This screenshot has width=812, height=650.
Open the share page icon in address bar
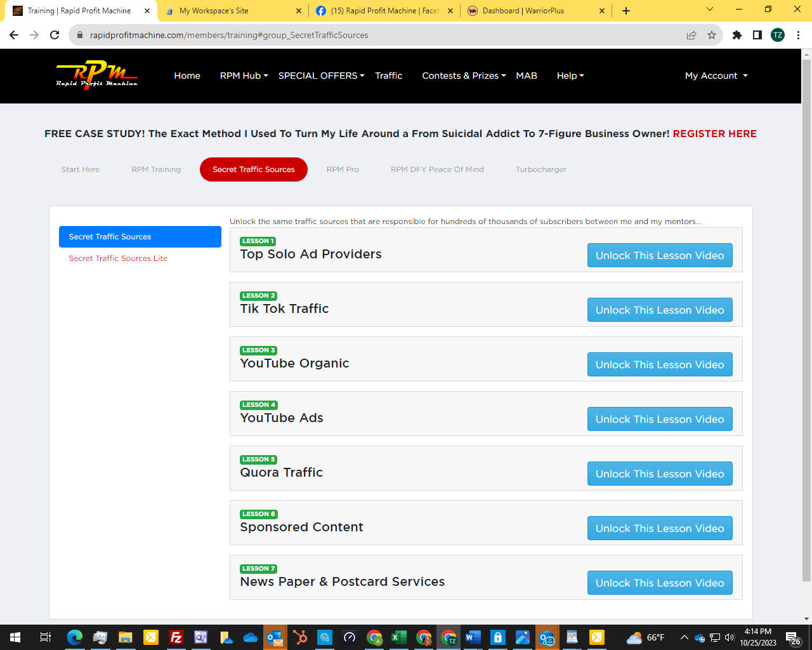click(x=691, y=35)
